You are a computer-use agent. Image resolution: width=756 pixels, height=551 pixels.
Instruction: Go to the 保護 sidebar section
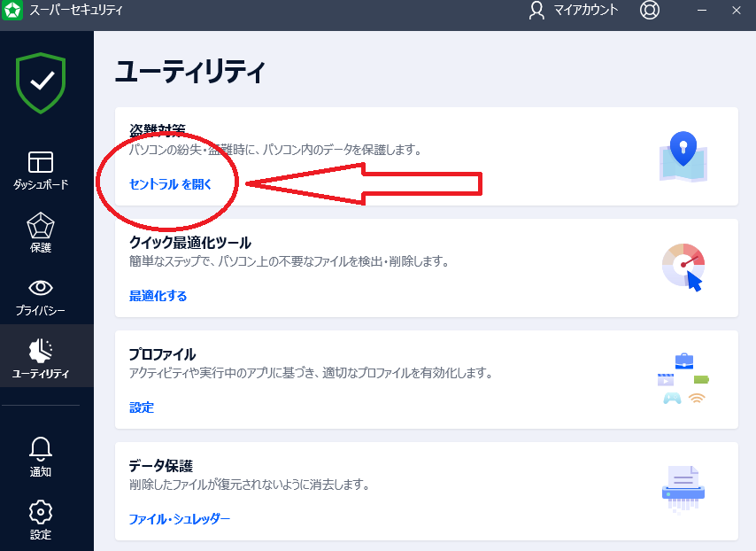click(41, 233)
